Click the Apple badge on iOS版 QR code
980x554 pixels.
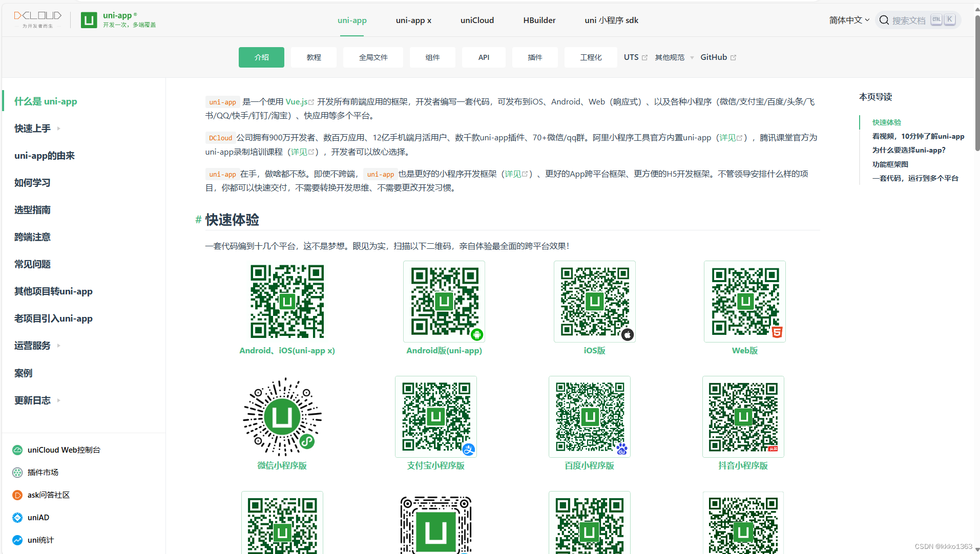628,335
